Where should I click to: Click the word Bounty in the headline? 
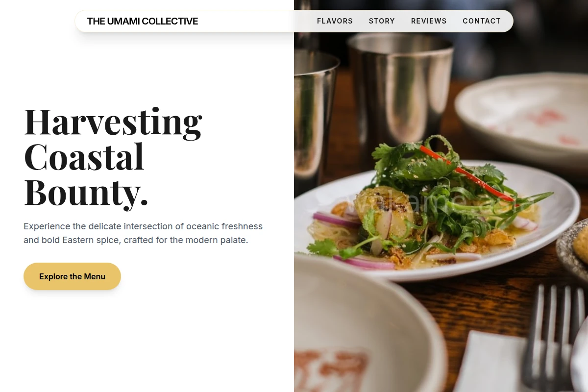point(86,192)
